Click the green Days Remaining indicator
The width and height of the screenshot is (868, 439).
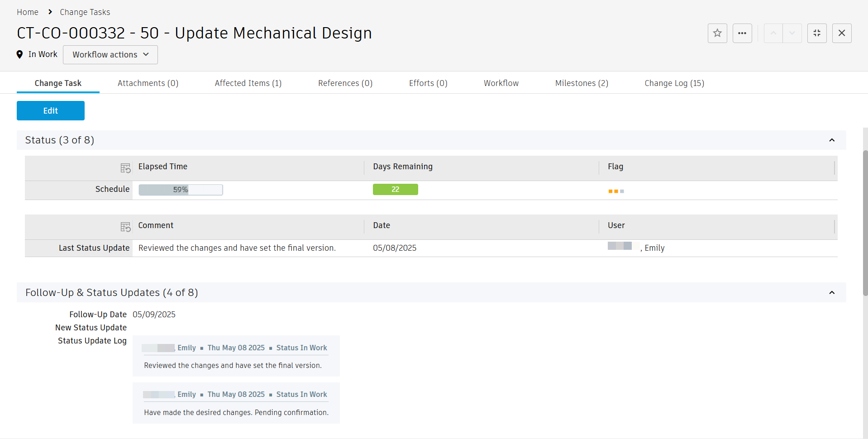click(395, 190)
